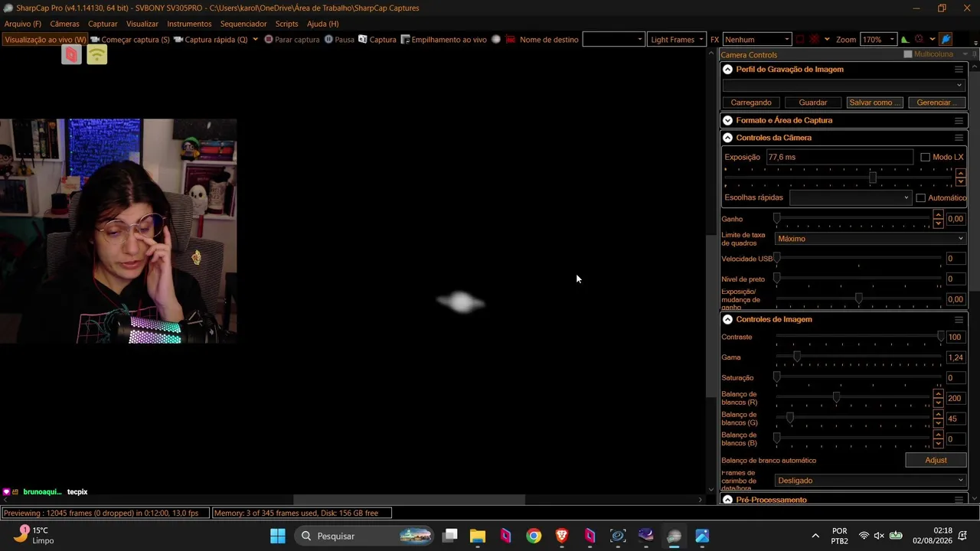980x551 pixels.
Task: Collapse the Perfil de Gravação de Imagem section
Action: (x=727, y=69)
